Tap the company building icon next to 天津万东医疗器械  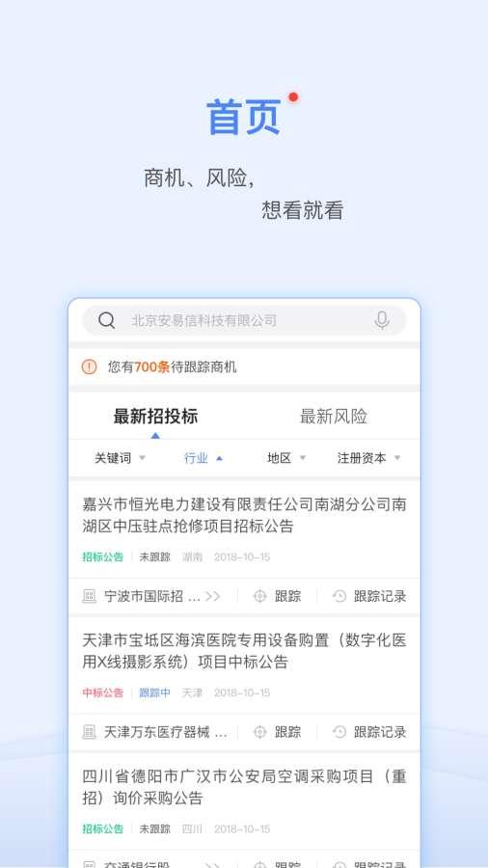89,732
